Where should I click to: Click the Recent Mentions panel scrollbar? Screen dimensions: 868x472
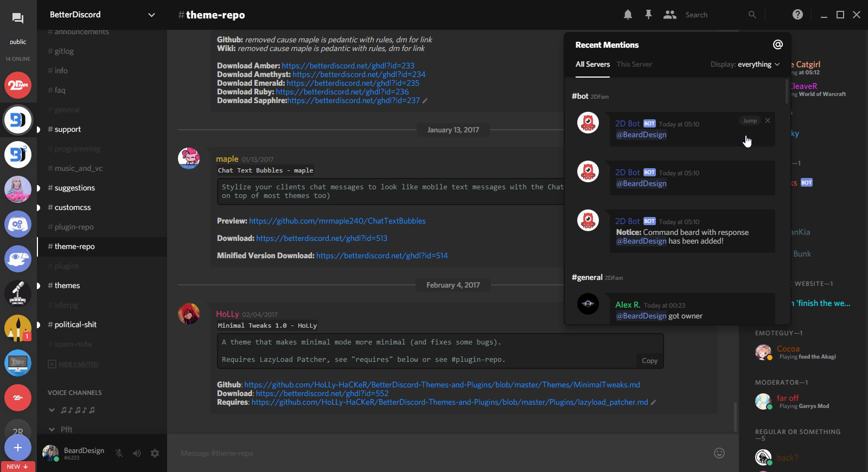point(787,91)
